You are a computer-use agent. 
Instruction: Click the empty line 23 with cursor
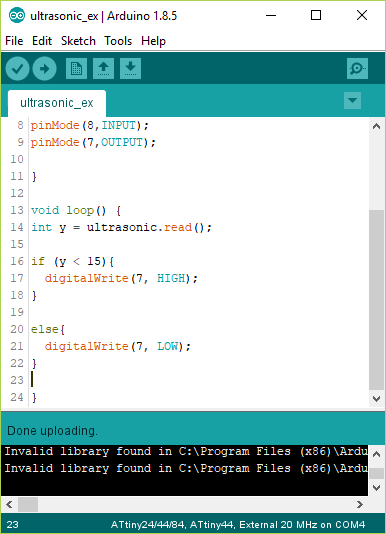(198, 380)
